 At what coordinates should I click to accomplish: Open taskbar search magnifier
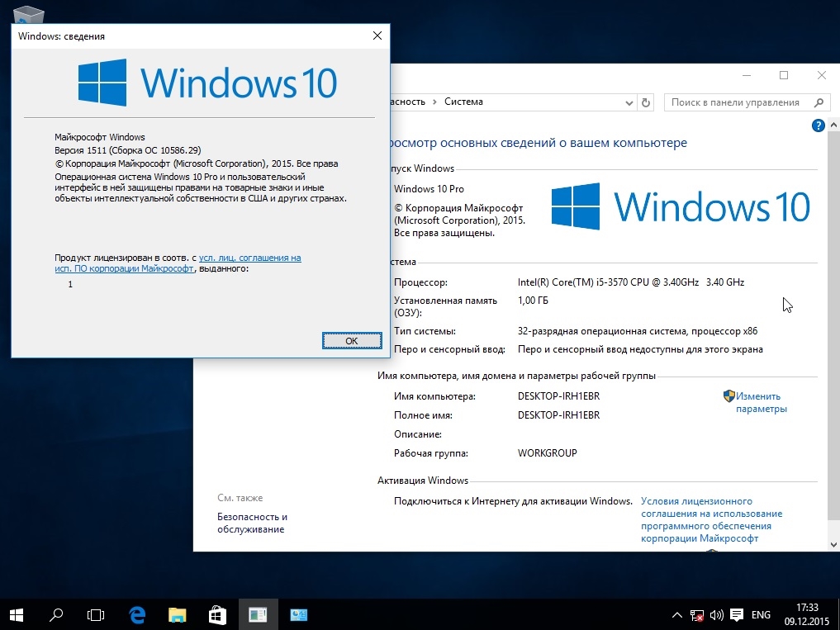(55, 614)
